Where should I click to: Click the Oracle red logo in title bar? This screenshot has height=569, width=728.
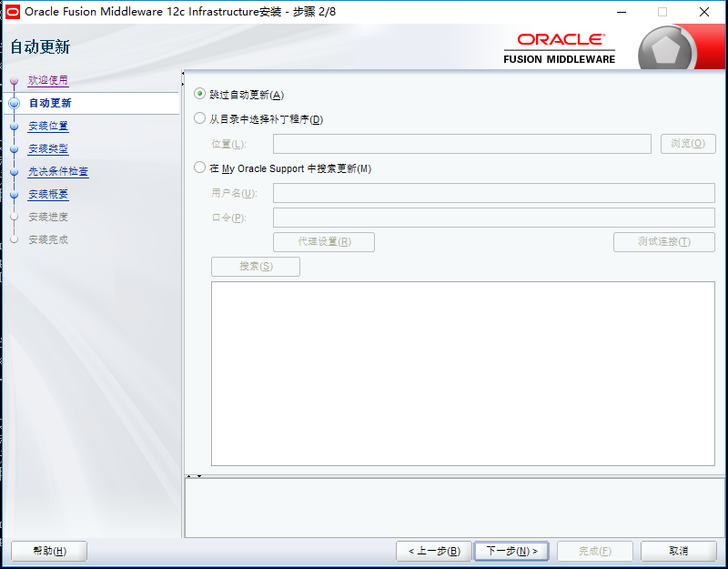point(13,12)
